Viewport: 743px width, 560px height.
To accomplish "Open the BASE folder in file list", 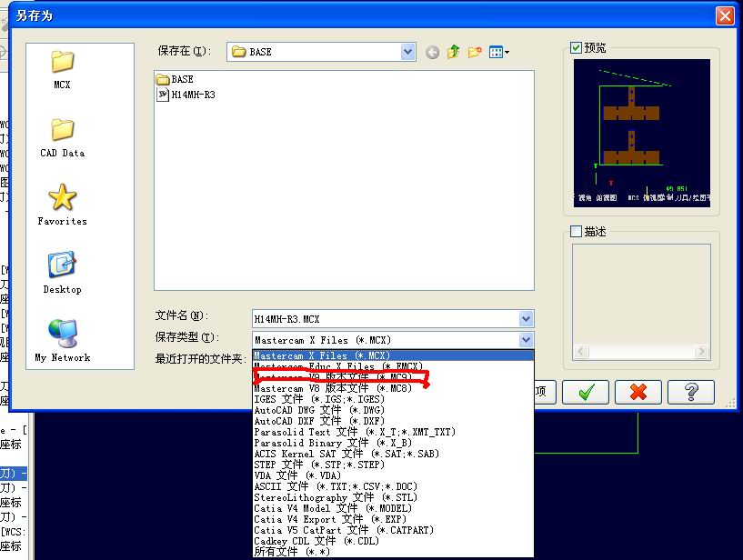I will click(175, 79).
